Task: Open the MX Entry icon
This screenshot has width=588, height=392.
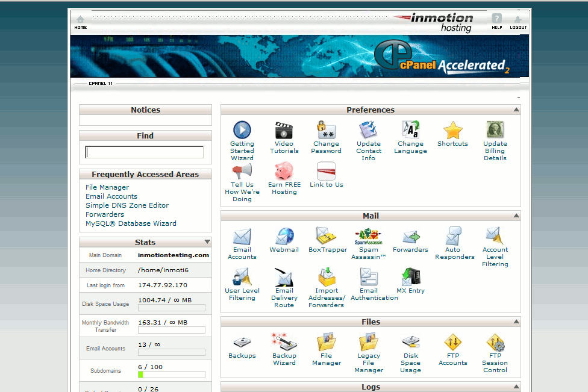Action: (x=410, y=278)
